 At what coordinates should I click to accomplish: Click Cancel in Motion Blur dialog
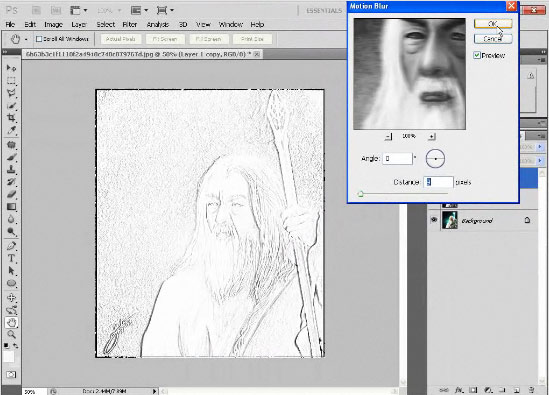click(493, 39)
